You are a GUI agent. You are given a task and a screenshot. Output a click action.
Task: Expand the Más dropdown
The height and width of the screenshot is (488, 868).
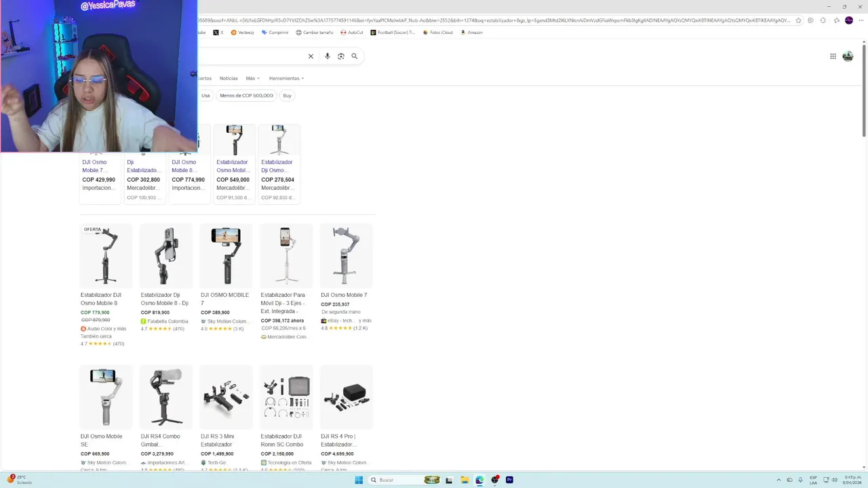click(252, 79)
